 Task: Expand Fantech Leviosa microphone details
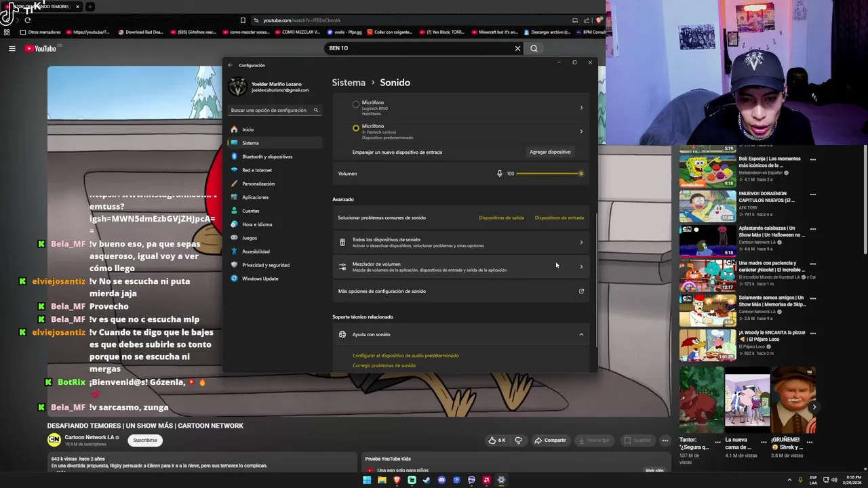click(x=581, y=131)
